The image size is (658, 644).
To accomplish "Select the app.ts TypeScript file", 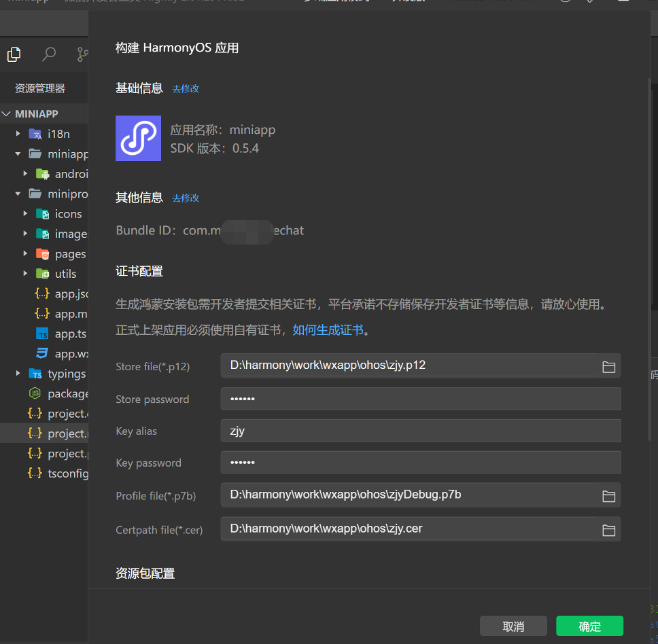I will coord(70,334).
